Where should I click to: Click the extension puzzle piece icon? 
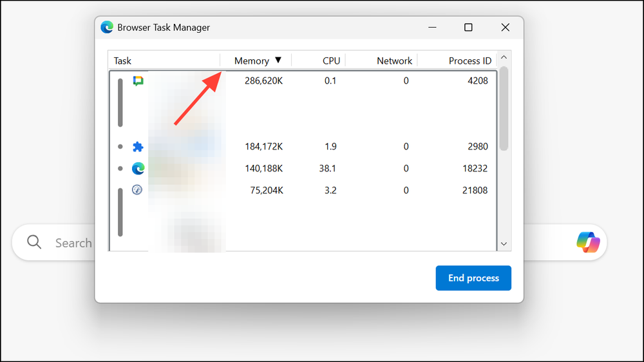point(138,147)
